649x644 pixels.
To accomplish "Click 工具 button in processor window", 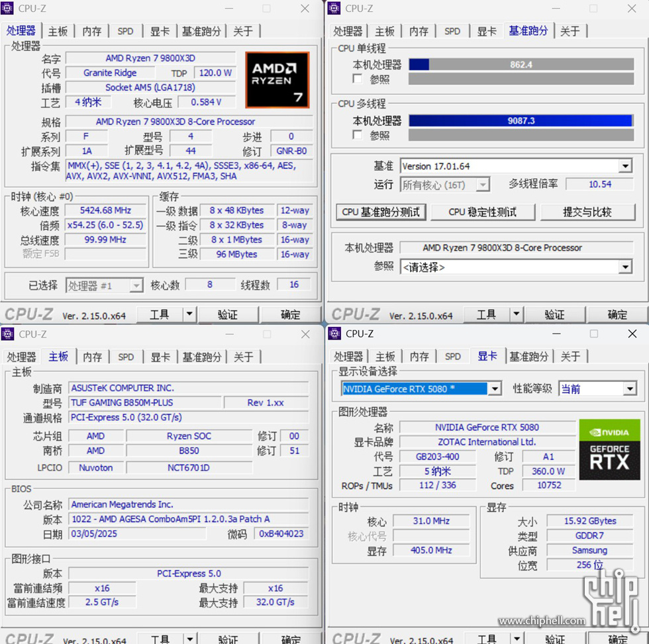I will click(x=160, y=315).
